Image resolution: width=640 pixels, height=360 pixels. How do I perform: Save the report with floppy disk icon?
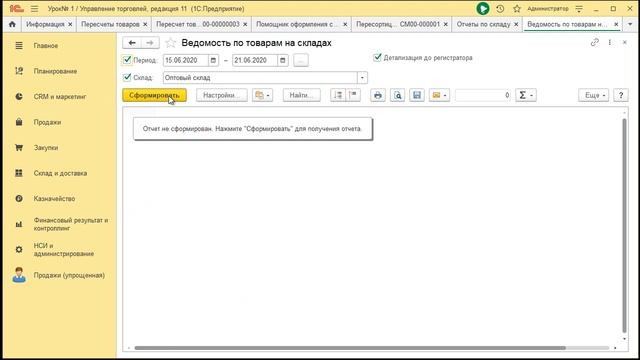(417, 95)
